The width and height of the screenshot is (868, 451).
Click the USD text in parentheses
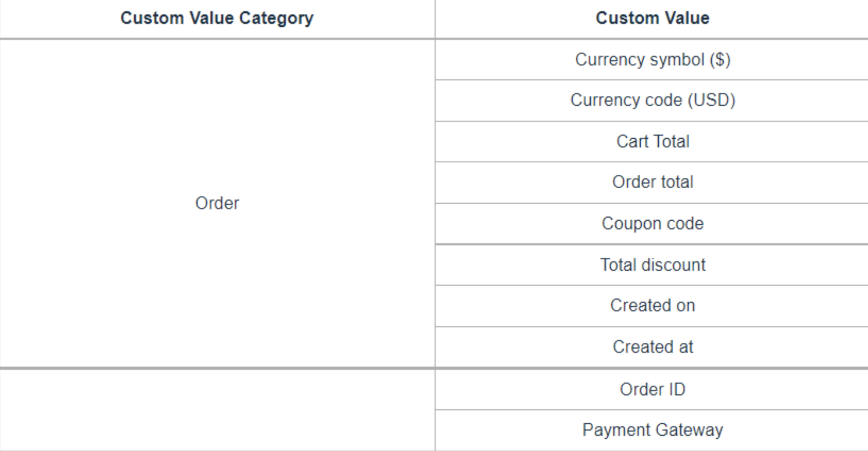711,100
